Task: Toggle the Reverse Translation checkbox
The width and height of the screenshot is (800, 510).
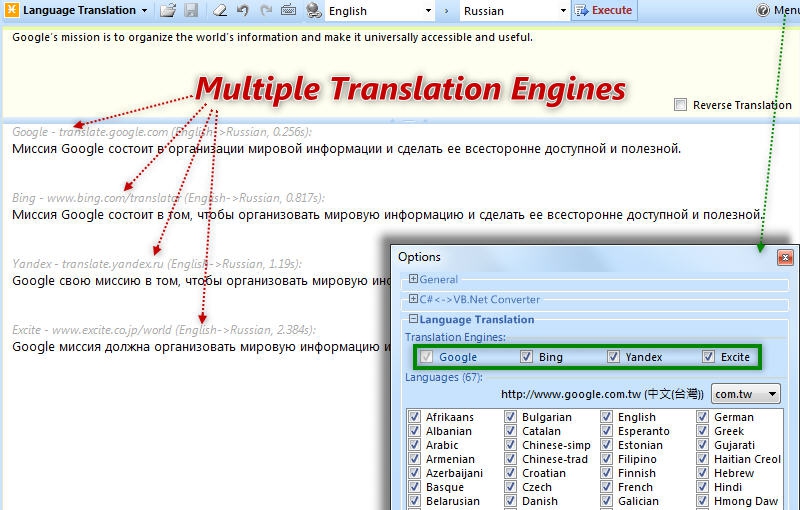Action: pyautogui.click(x=680, y=105)
